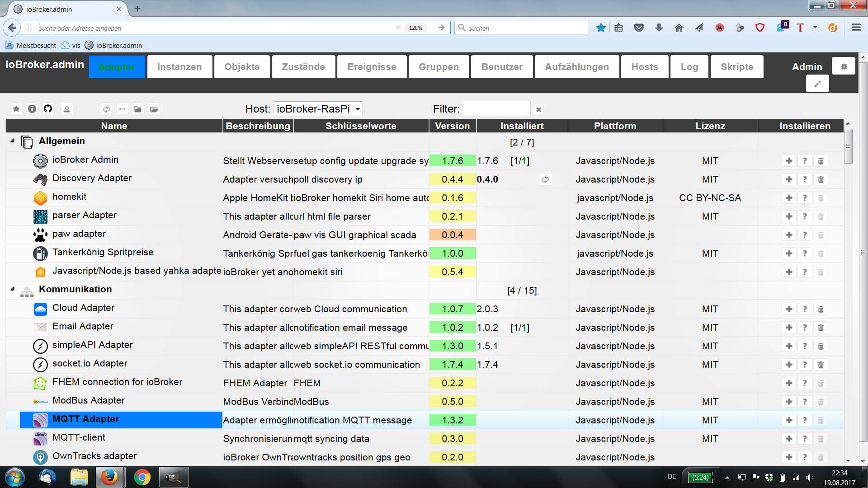Switch to the Hosts tab

click(x=645, y=67)
